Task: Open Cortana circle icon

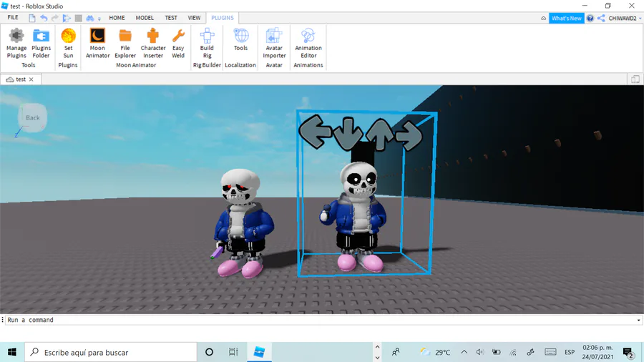Action: click(209, 352)
